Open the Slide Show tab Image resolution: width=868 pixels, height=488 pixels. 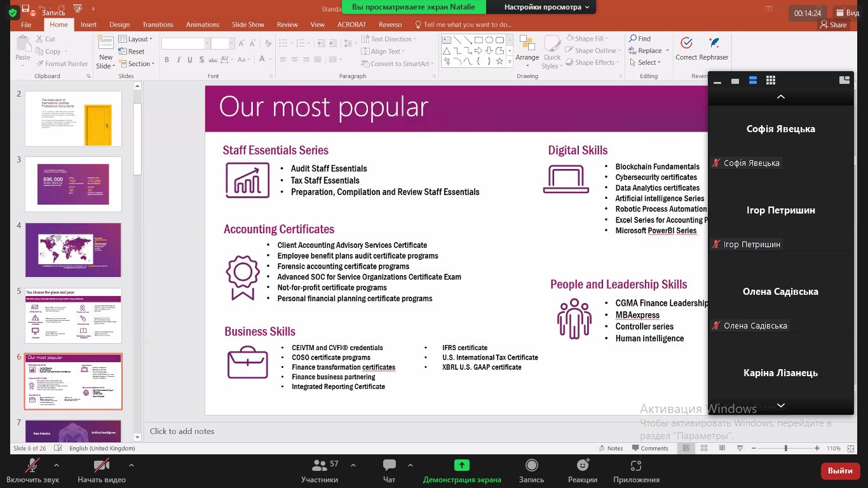click(248, 25)
